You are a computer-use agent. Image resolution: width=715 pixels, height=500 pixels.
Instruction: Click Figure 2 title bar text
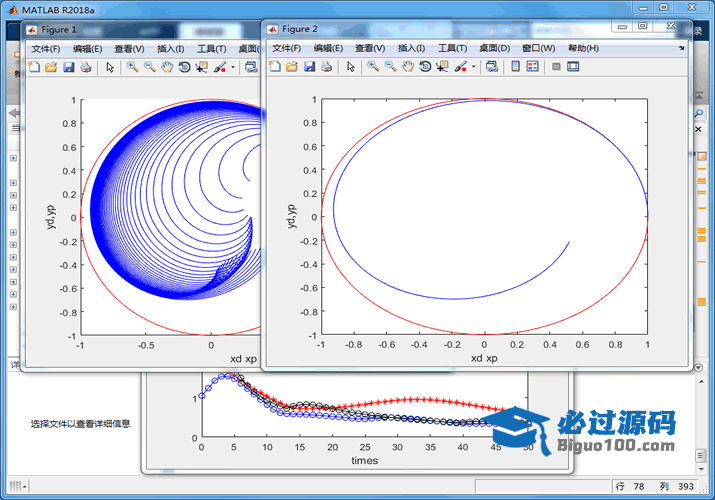coord(300,29)
